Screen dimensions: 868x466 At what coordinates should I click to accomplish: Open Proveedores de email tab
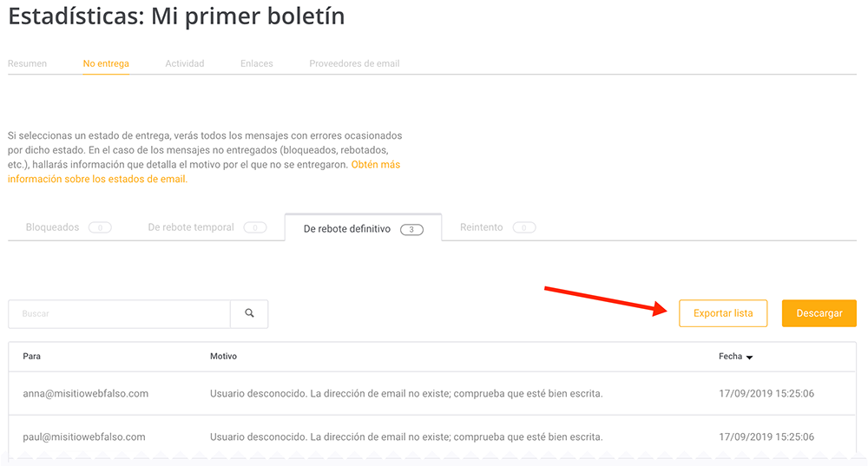(354, 63)
